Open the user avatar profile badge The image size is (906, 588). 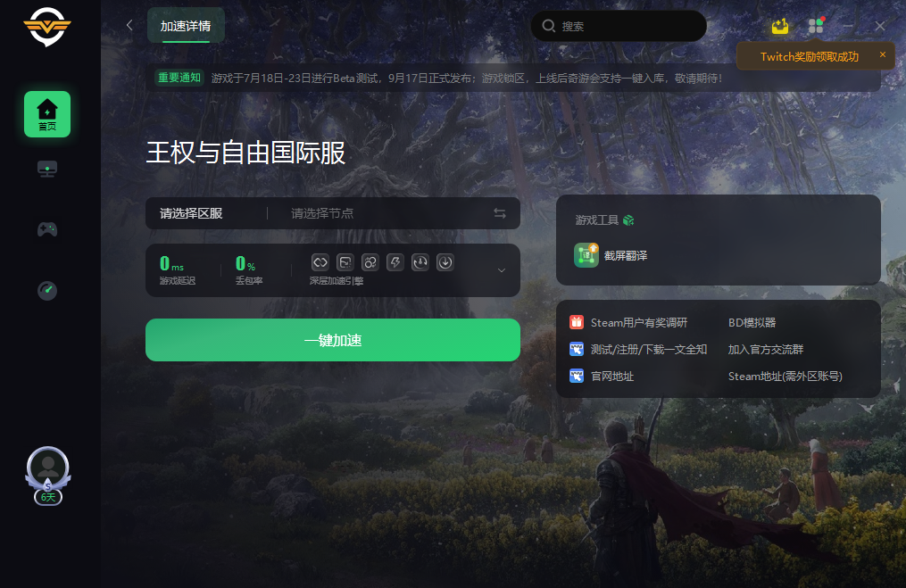click(x=48, y=476)
